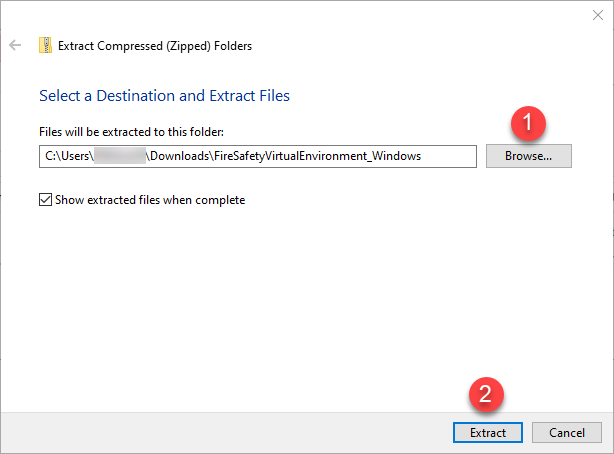Image resolution: width=614 pixels, height=454 pixels.
Task: Click 'Files will be extracted to this folder' label
Action: coord(132,132)
